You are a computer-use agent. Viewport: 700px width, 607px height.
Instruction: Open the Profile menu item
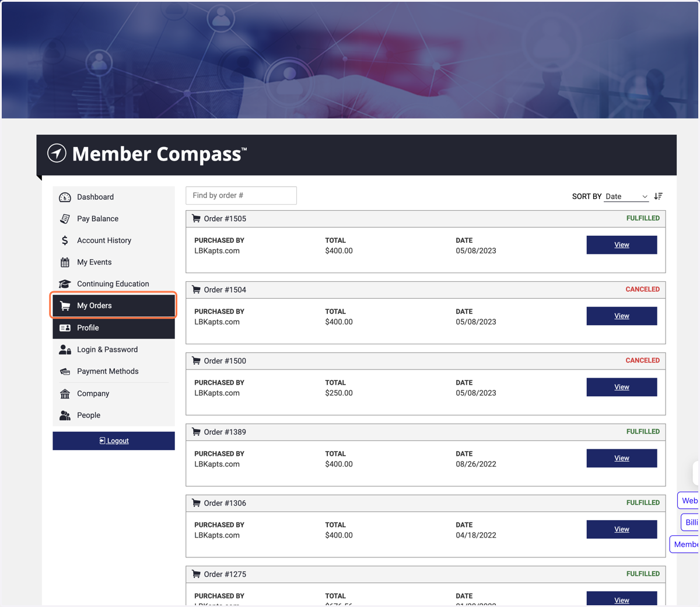click(x=114, y=328)
